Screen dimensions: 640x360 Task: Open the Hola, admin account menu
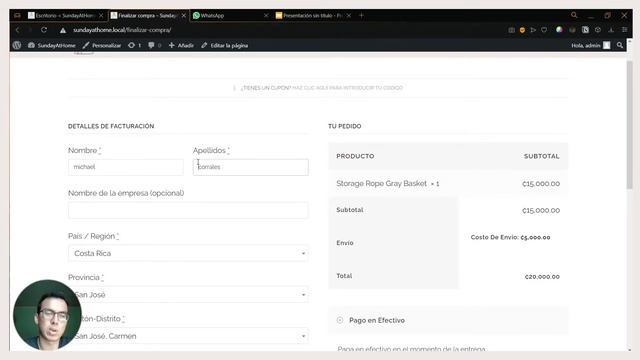coord(591,45)
